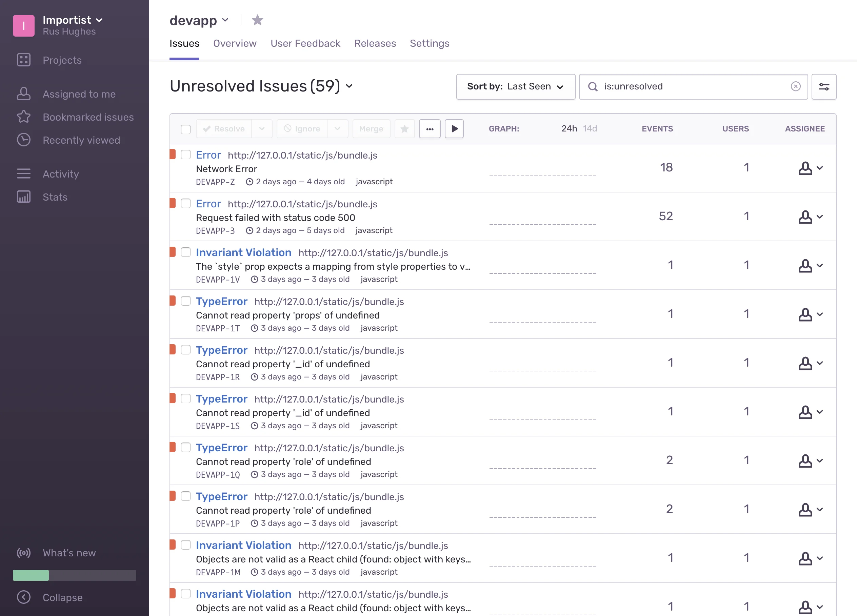Toggle the search filters sidebar icon
The width and height of the screenshot is (857, 616).
[x=824, y=86]
